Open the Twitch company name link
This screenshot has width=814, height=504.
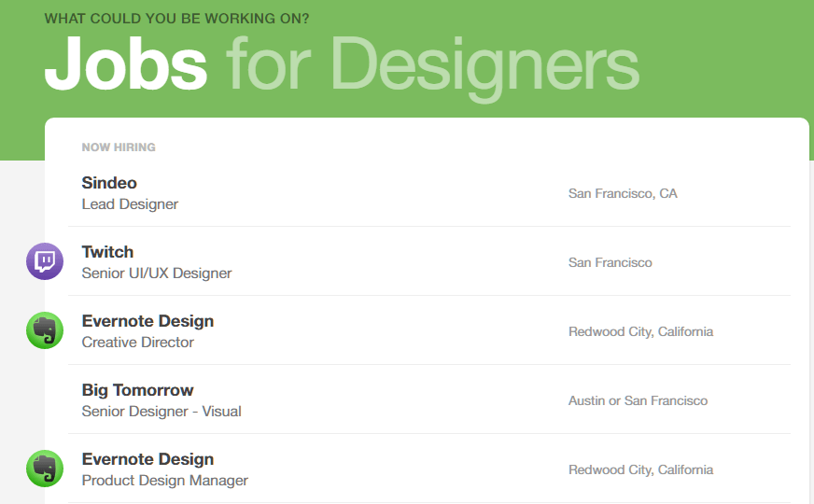107,252
